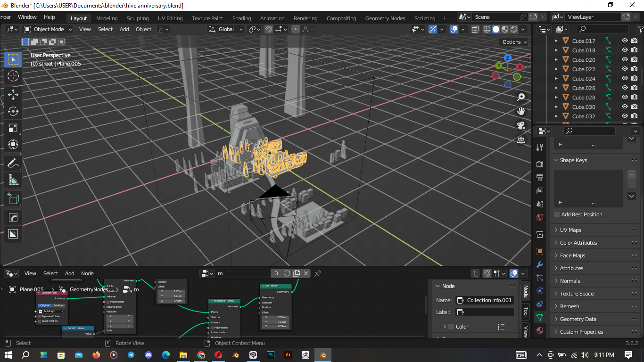Viewport: 644px width, 362px height.
Task: Open Output properties tab icon
Action: 540,178
